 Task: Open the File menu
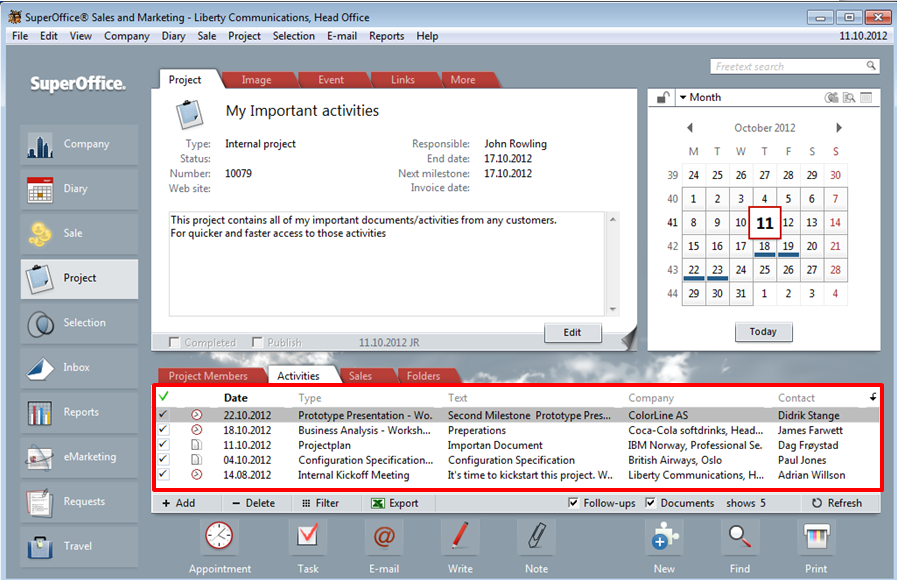(20, 36)
